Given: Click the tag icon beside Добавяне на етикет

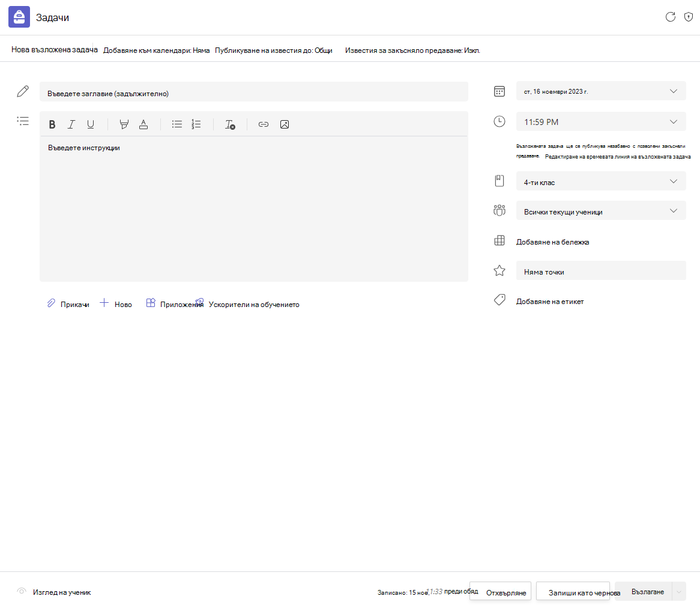Looking at the screenshot, I should (499, 300).
